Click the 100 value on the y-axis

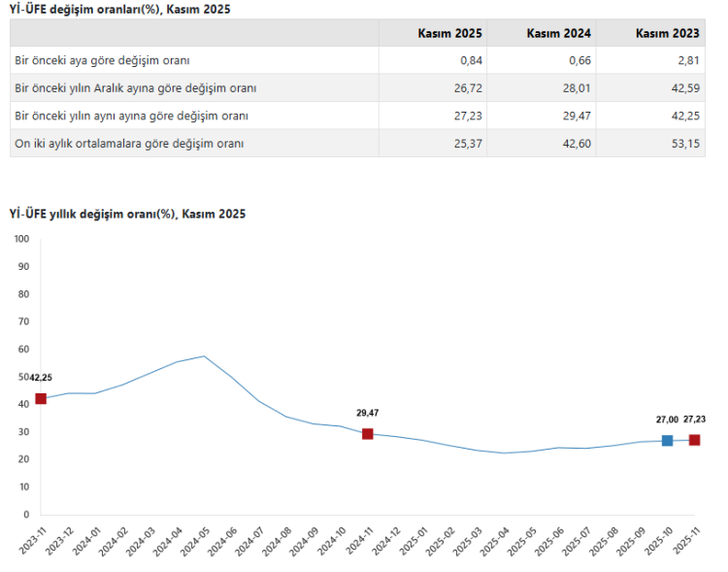pyautogui.click(x=22, y=238)
